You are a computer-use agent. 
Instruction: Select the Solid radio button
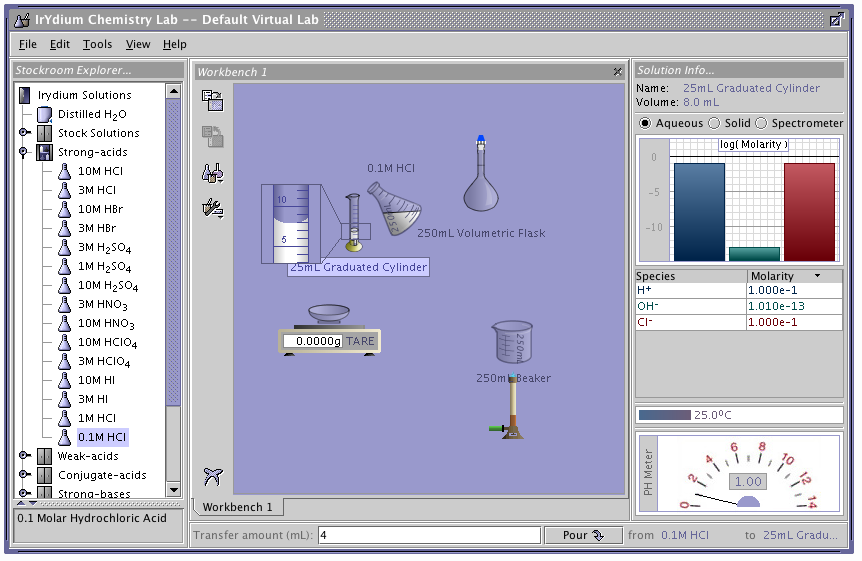(714, 123)
